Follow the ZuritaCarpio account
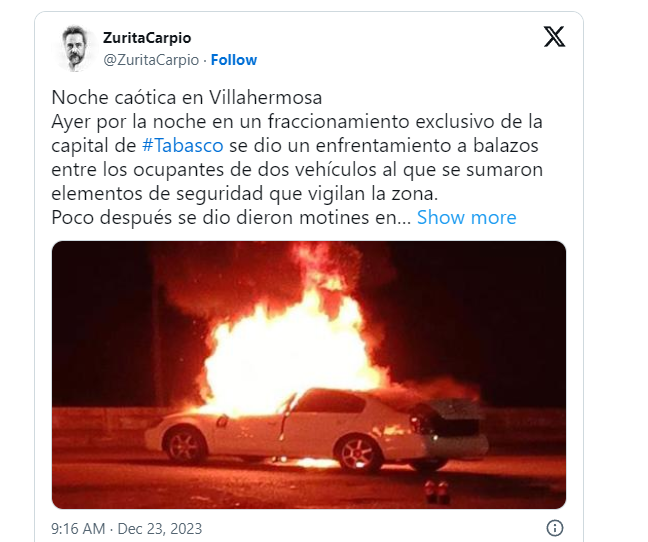This screenshot has width=648, height=542. point(234,60)
